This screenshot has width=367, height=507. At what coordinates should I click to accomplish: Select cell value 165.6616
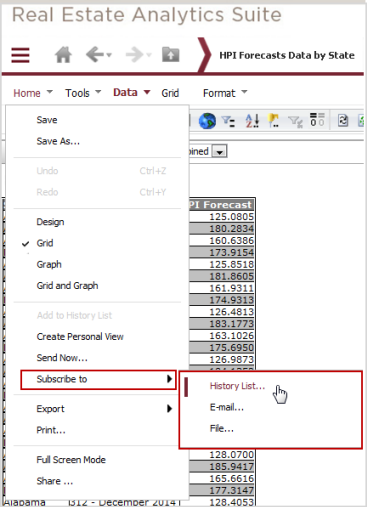coord(231,479)
